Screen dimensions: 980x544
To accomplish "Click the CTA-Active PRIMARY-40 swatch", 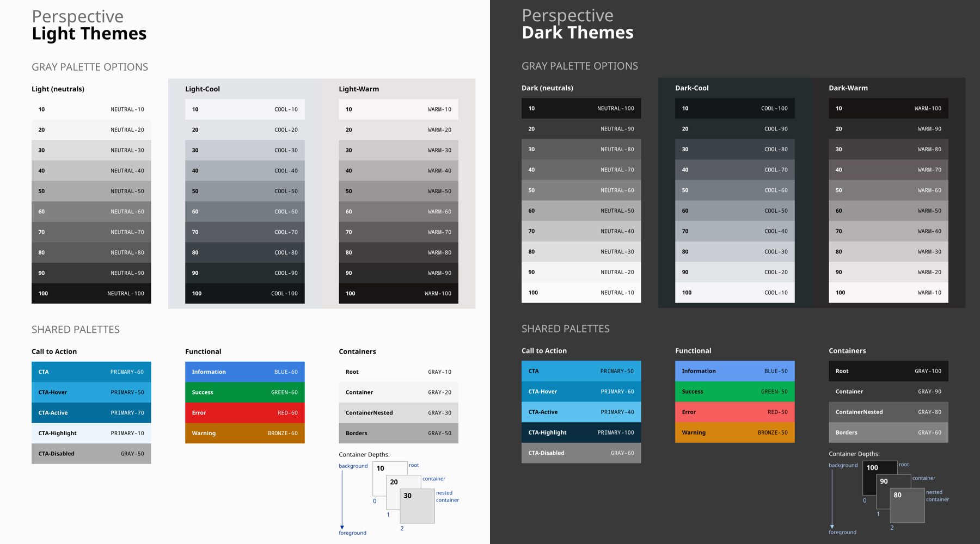I will tap(581, 412).
